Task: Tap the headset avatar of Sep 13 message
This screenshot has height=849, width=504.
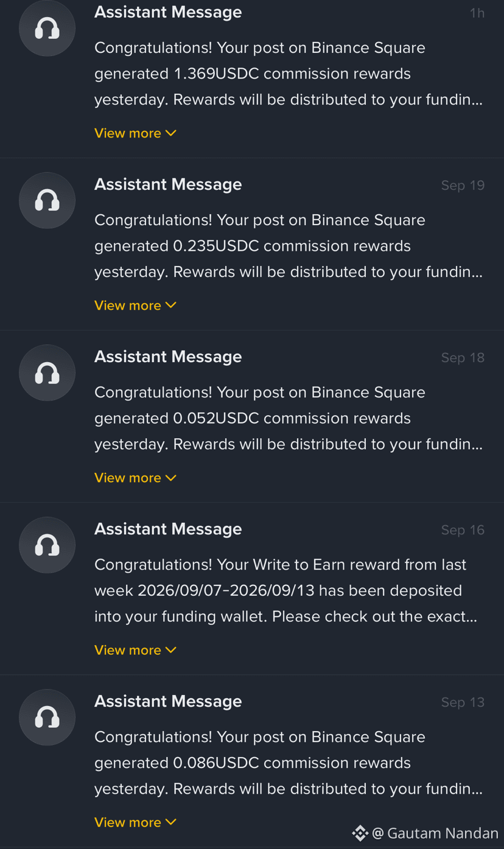Action: click(47, 717)
